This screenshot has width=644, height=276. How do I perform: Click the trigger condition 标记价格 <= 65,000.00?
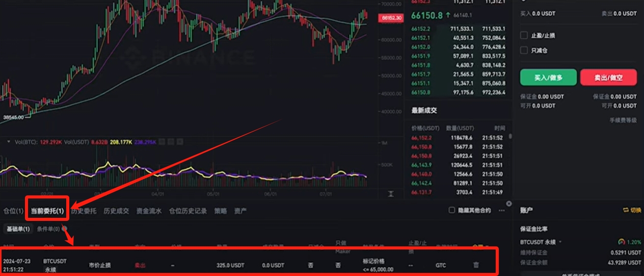pos(378,265)
